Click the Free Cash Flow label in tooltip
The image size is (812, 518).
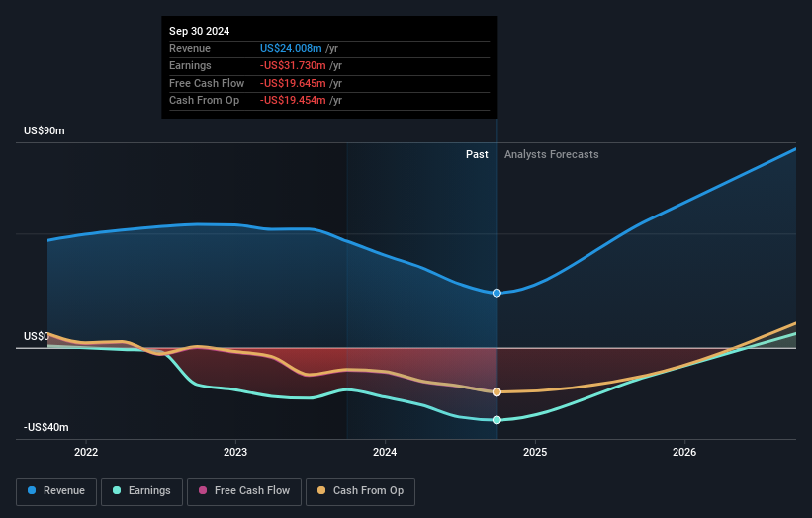tap(207, 83)
